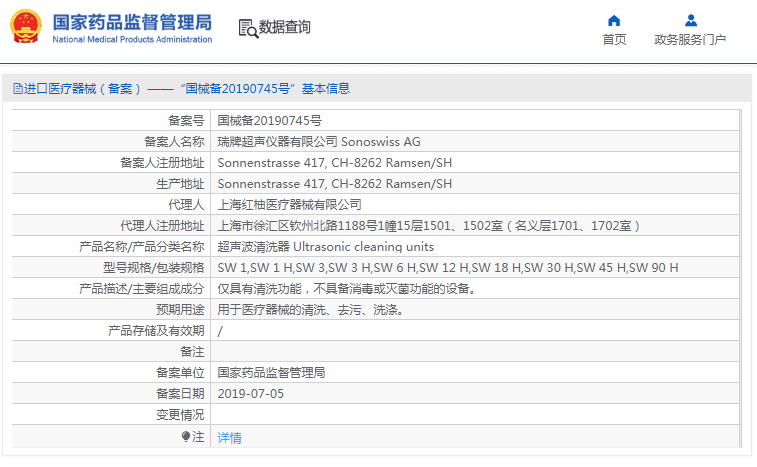Select the record number value 国械备20190745号
Viewport: 757px width, 467px height.
[269, 121]
